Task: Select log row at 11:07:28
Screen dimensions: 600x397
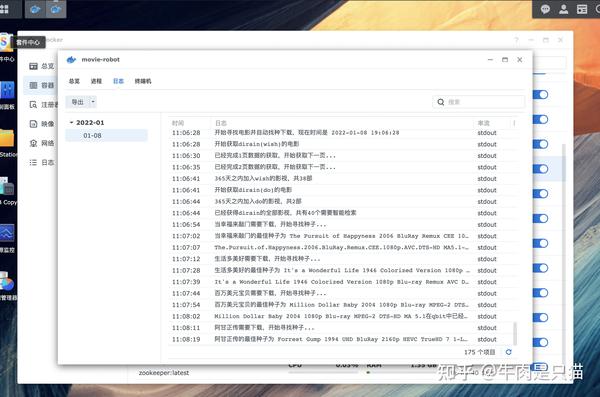Action: click(343, 270)
